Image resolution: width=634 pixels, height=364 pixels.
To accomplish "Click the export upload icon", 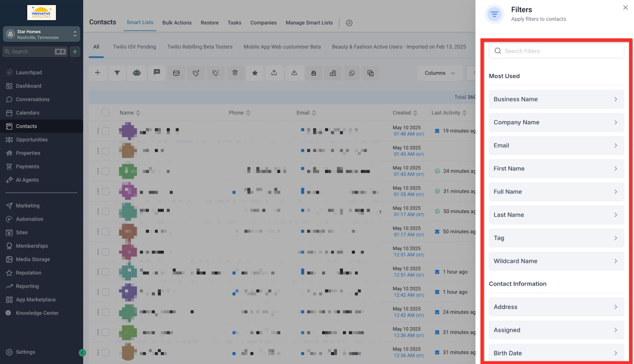I will click(x=274, y=73).
